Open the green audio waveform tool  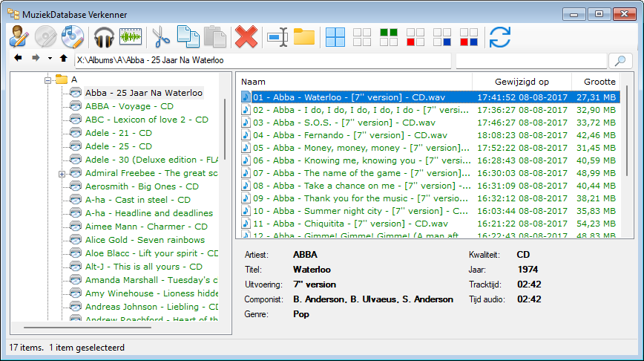[131, 37]
